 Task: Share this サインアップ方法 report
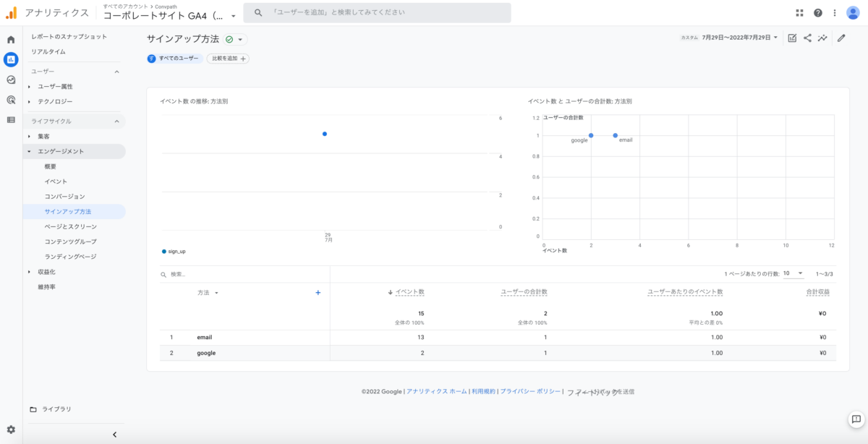click(x=807, y=38)
